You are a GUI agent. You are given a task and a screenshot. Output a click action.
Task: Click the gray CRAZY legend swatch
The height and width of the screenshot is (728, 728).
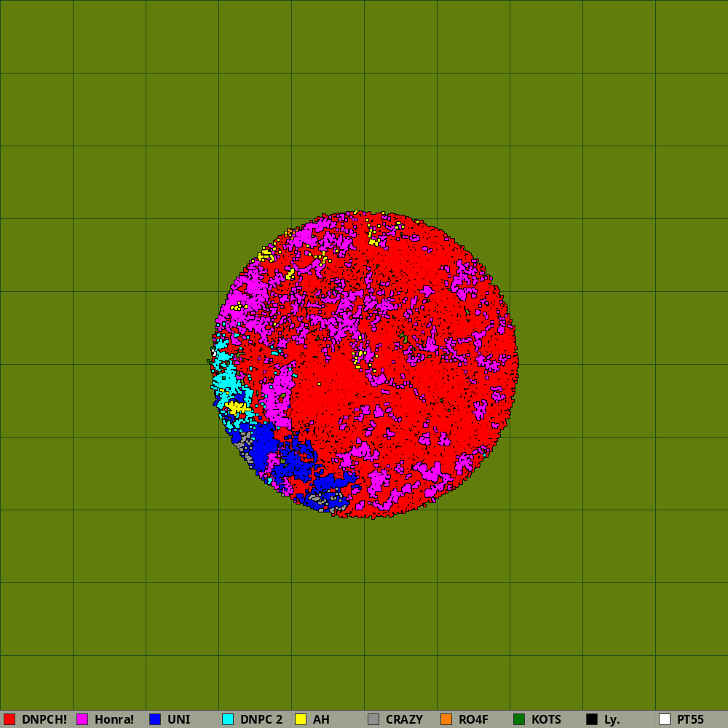pyautogui.click(x=373, y=719)
